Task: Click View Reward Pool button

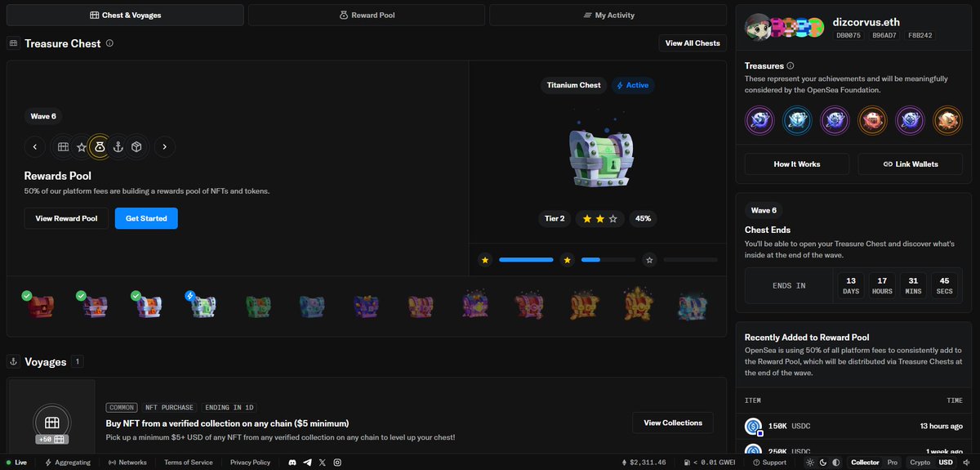Action: [x=66, y=218]
